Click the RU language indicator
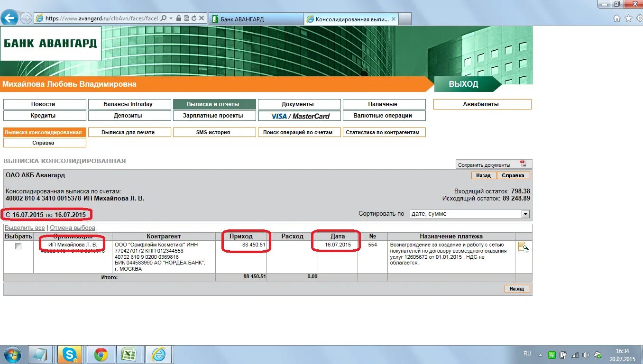Screen dimensions: 643x364 click(527, 354)
